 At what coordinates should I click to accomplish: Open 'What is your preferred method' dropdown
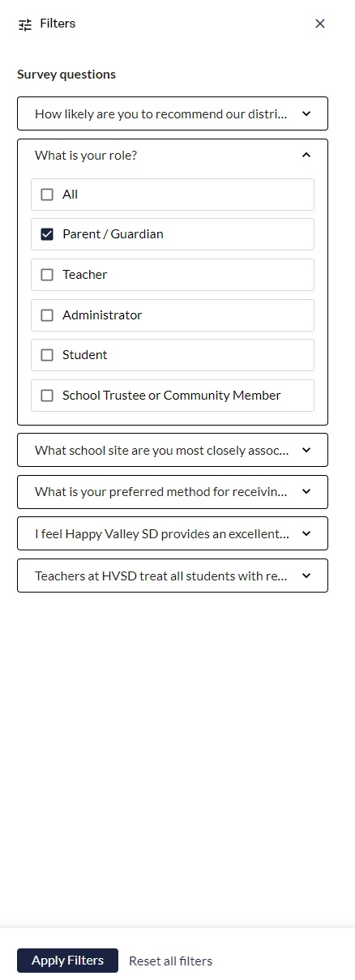(173, 492)
